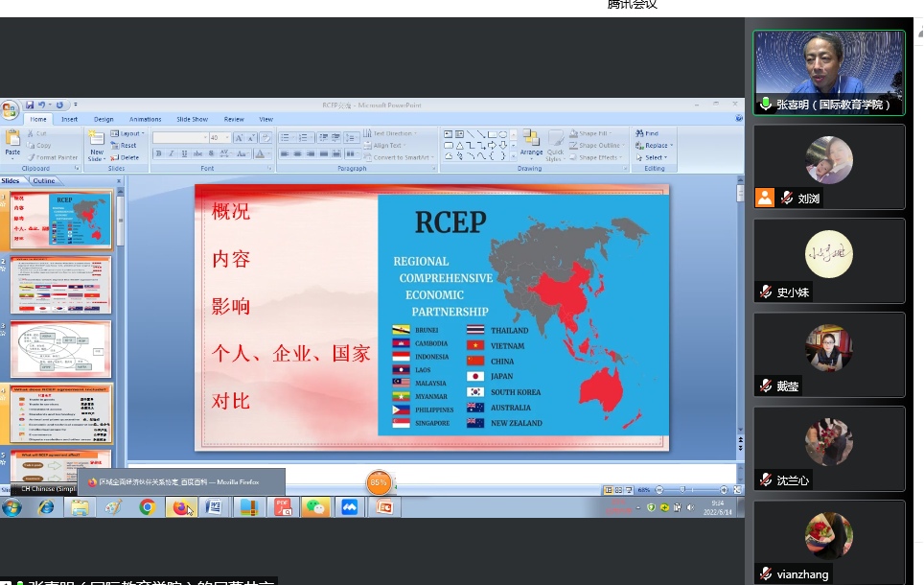Select the slide 2 thumbnail with flags
Image resolution: width=924 pixels, height=585 pixels.
[60, 285]
